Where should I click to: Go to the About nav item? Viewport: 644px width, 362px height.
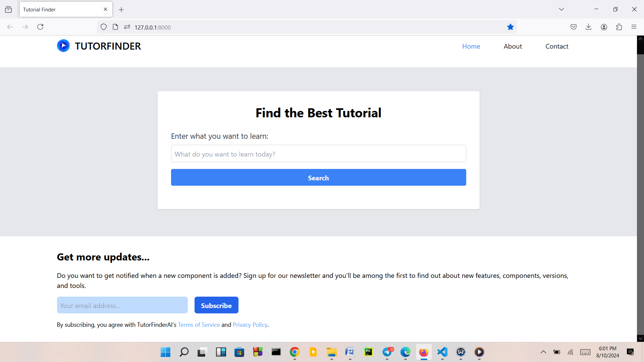point(513,46)
